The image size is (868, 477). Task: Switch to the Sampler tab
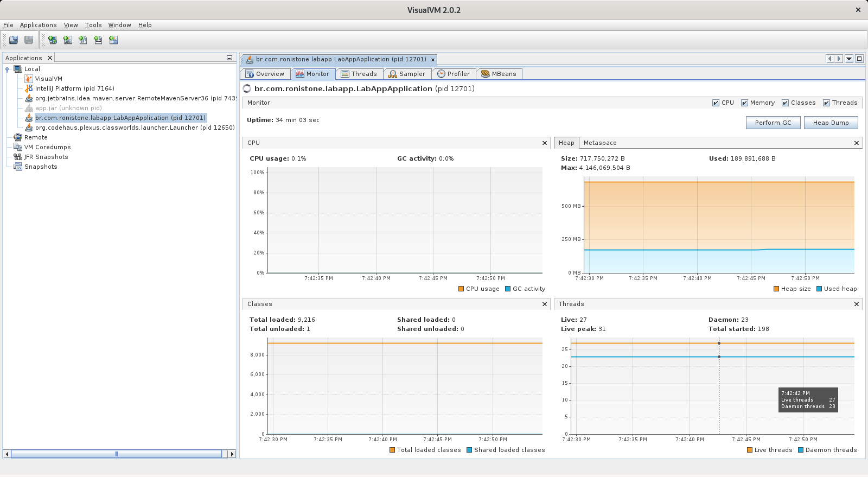(407, 74)
